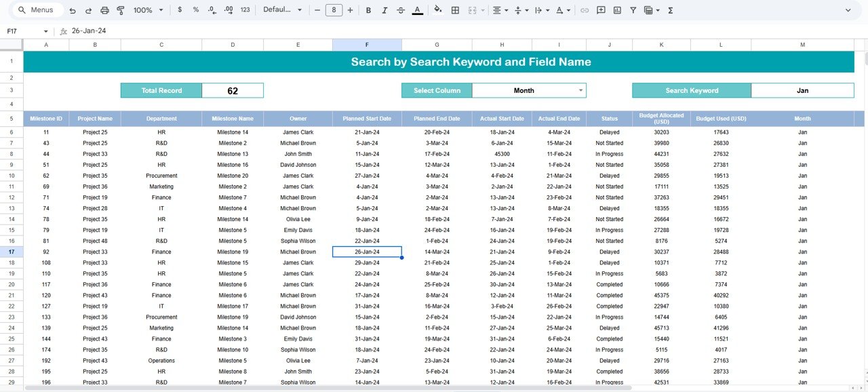Image resolution: width=868 pixels, height=392 pixels.
Task: Collapse the toolbar using the chevron
Action: pos(848,10)
